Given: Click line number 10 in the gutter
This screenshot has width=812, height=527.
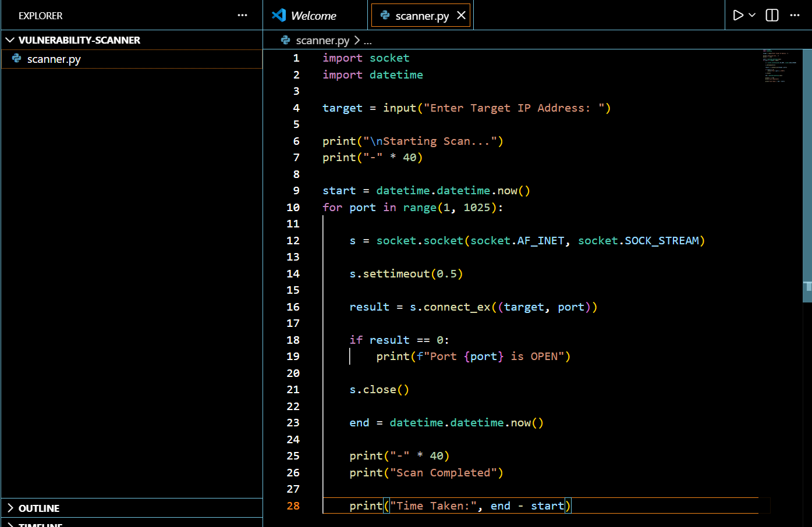Looking at the screenshot, I should pyautogui.click(x=293, y=208).
